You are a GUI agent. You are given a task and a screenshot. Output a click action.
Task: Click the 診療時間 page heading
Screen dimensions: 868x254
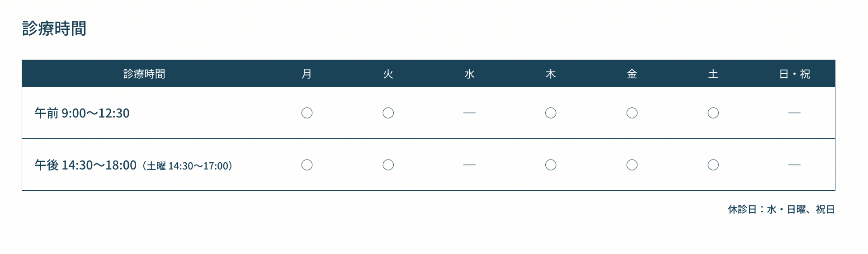[54, 28]
